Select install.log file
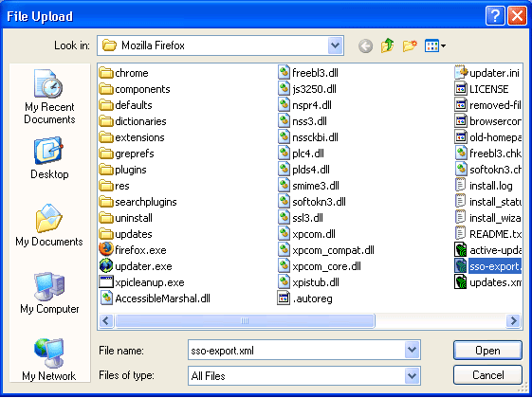The image size is (532, 398). [484, 186]
